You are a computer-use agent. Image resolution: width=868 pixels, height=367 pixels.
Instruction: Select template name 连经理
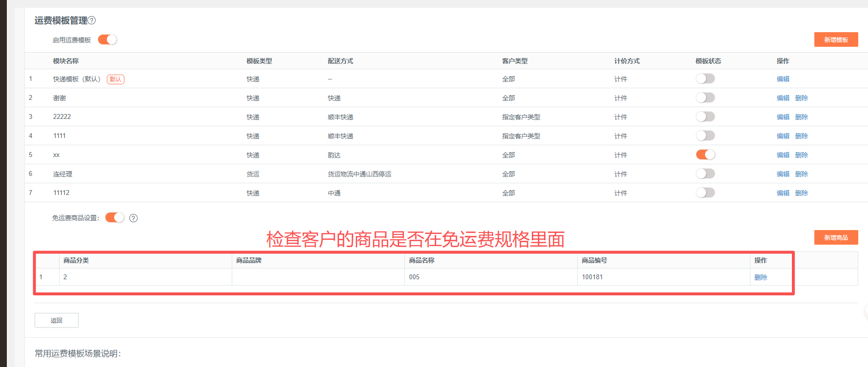pos(62,174)
